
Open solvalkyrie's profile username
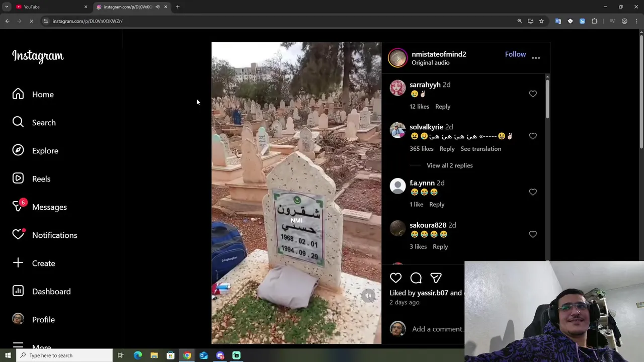tap(426, 127)
